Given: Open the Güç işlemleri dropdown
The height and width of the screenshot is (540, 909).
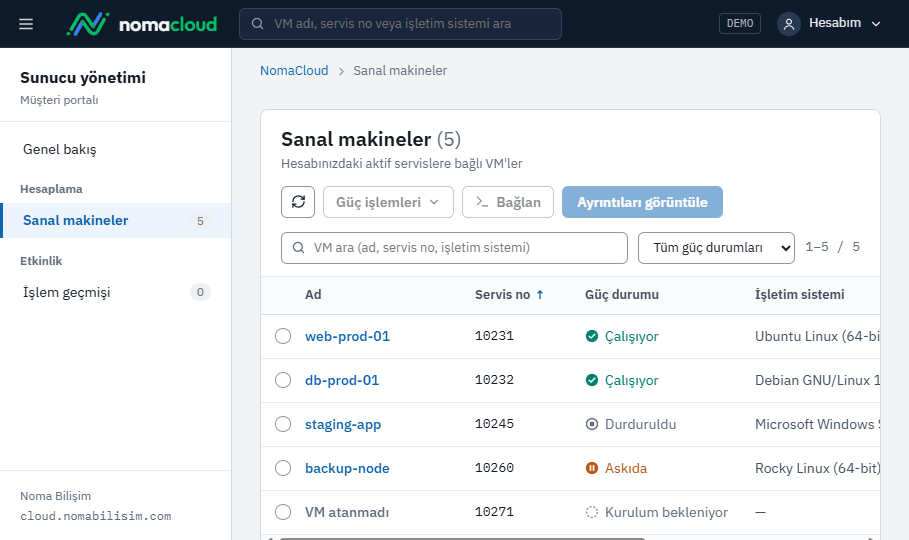Looking at the screenshot, I should [x=388, y=202].
